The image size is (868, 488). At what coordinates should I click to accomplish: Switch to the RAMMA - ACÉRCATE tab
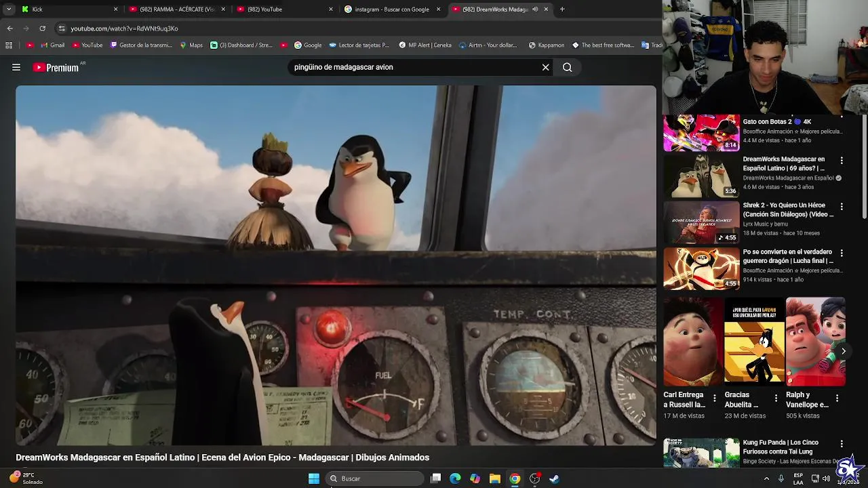[179, 9]
